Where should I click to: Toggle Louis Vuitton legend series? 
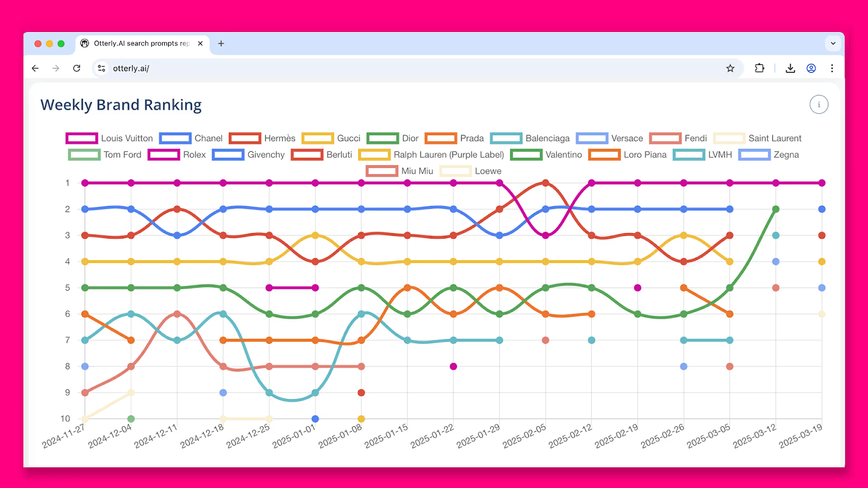(x=110, y=138)
